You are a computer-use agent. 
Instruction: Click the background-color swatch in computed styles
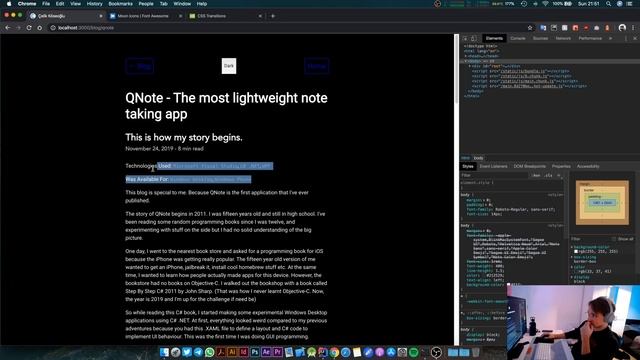[576, 251]
